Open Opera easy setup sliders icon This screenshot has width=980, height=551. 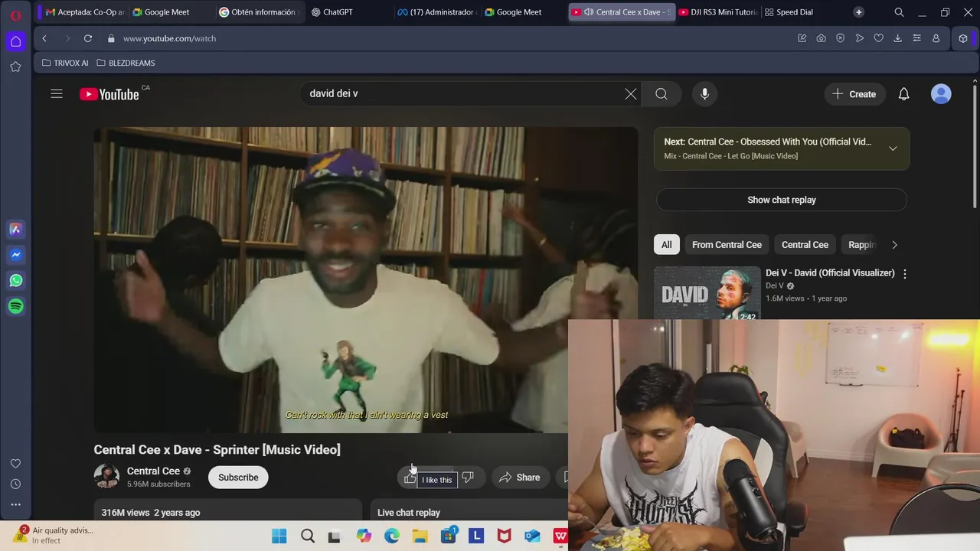pyautogui.click(x=916, y=38)
